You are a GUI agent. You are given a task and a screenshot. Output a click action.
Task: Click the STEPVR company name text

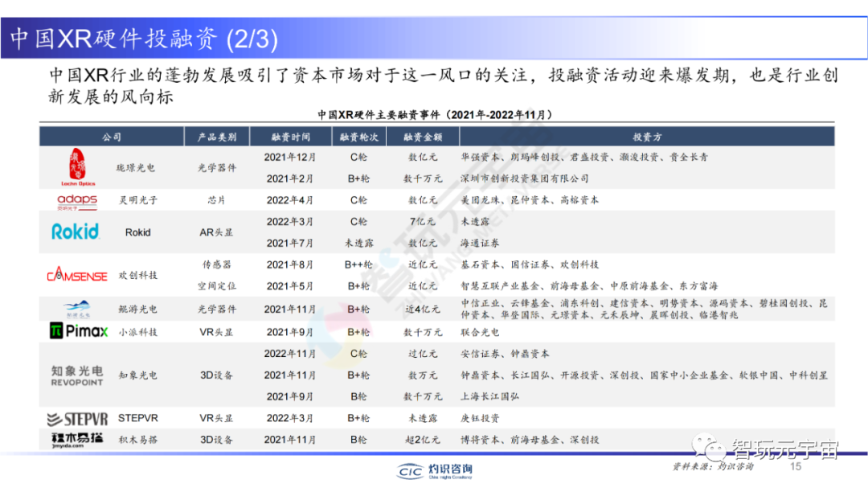(x=138, y=417)
